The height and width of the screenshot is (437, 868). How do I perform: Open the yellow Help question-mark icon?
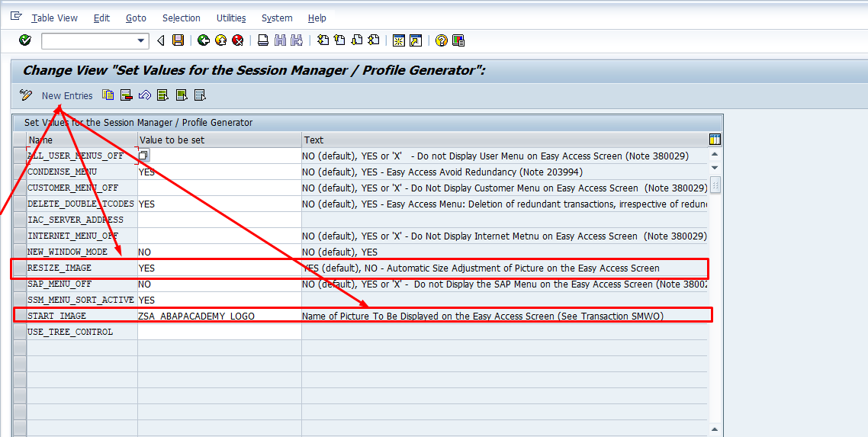[x=441, y=40]
